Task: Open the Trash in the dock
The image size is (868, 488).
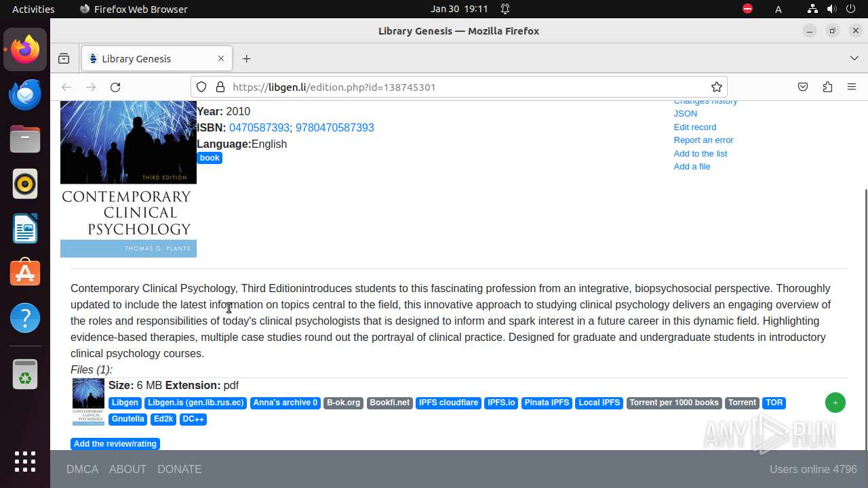Action: click(x=25, y=375)
